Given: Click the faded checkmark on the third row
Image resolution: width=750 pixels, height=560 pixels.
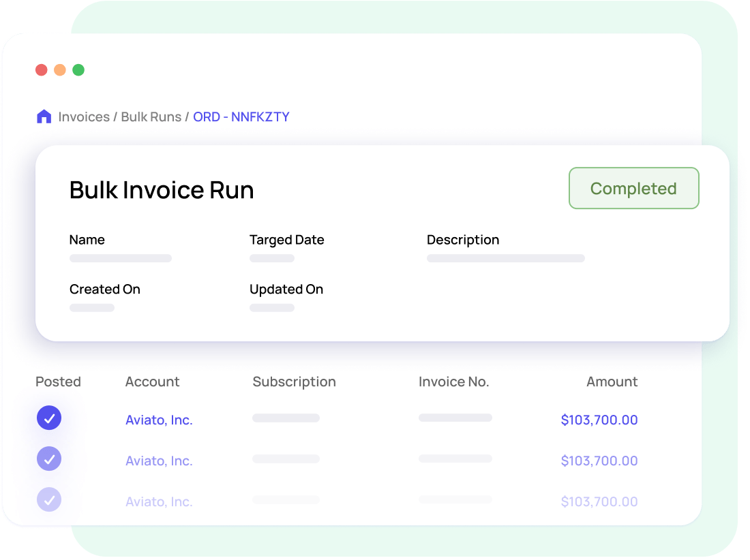Looking at the screenshot, I should click(x=48, y=499).
